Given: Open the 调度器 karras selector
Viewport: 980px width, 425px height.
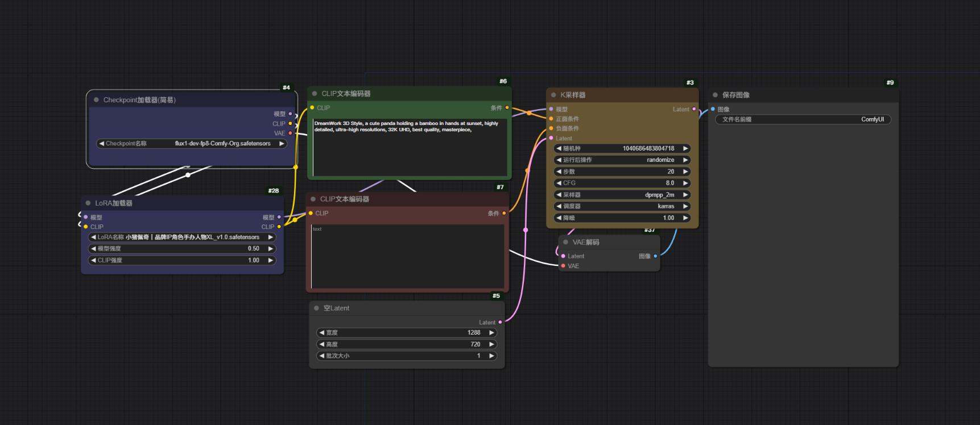Looking at the screenshot, I should click(x=622, y=206).
